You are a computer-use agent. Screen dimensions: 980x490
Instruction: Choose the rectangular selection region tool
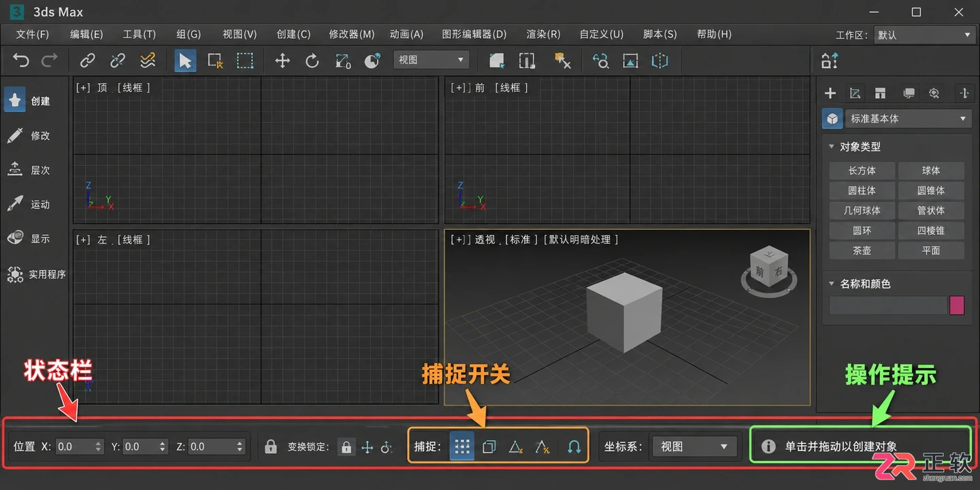click(245, 61)
